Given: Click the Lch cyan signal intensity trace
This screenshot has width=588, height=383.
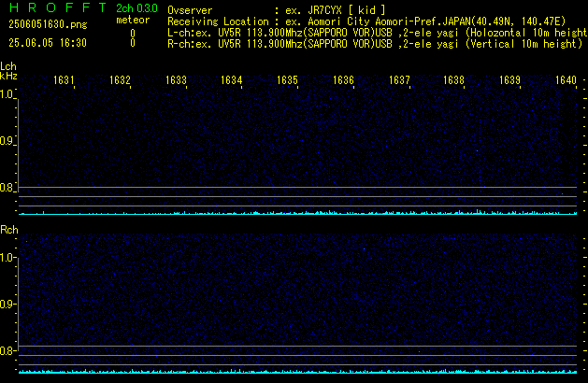Looking at the screenshot, I should coord(297,212).
